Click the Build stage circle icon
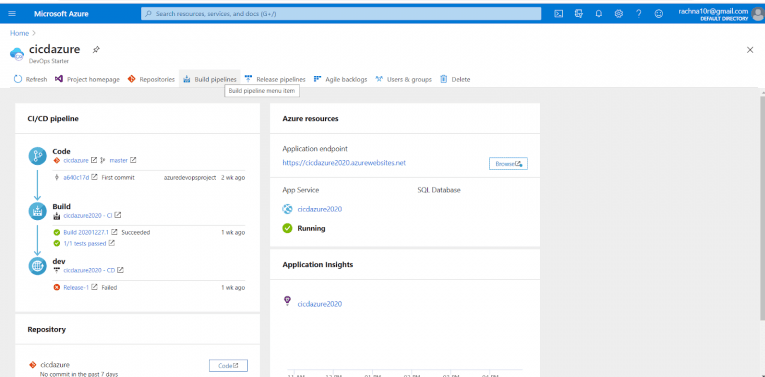This screenshot has width=765, height=377. 37,211
